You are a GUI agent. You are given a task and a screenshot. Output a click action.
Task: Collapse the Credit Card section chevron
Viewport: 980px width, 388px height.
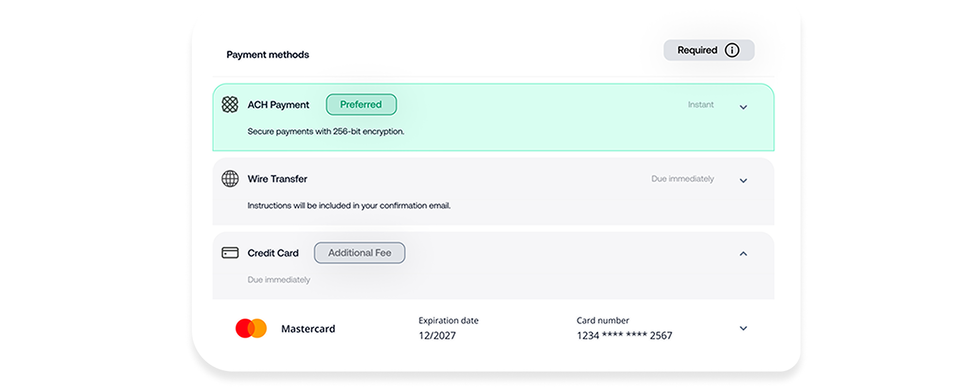pyautogui.click(x=743, y=253)
